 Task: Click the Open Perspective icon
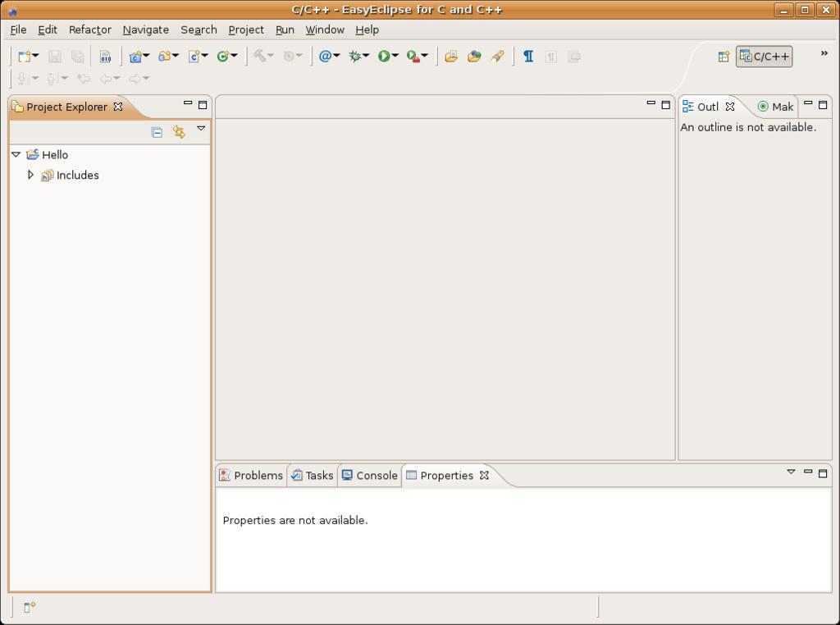(x=724, y=57)
